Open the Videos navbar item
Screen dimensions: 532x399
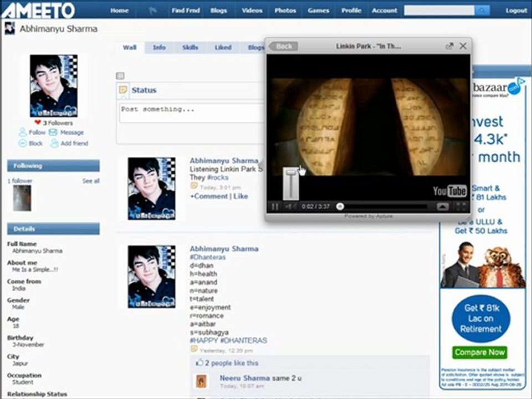(252, 11)
